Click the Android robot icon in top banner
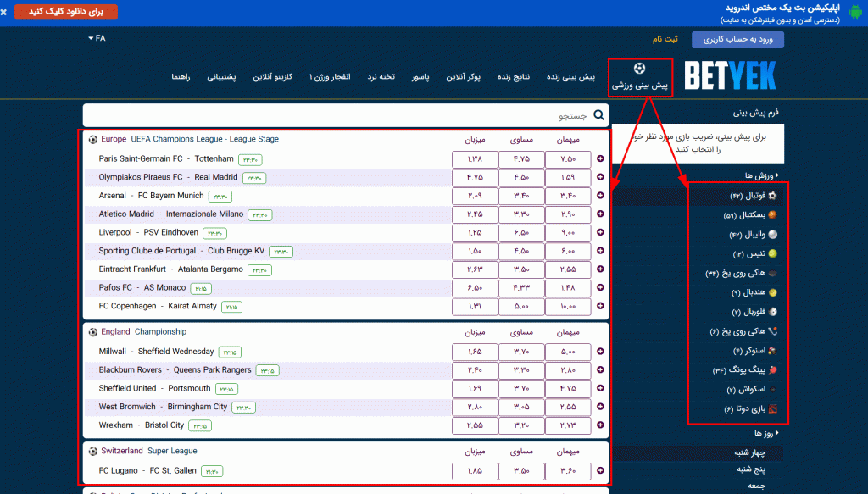 point(855,12)
